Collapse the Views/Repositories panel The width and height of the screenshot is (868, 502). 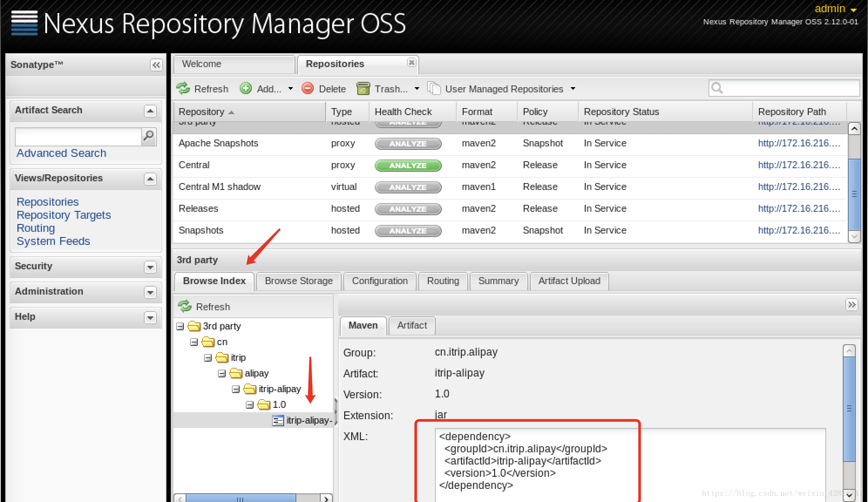tap(150, 179)
